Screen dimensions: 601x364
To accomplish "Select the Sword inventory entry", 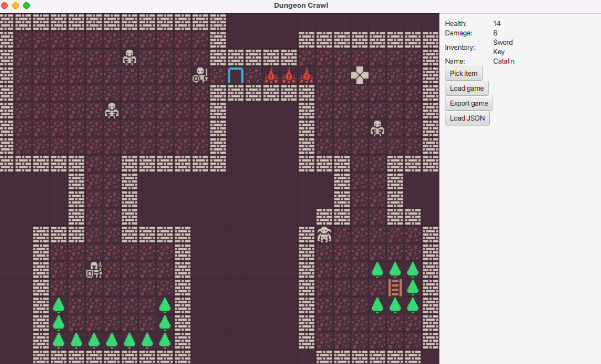I will [502, 42].
